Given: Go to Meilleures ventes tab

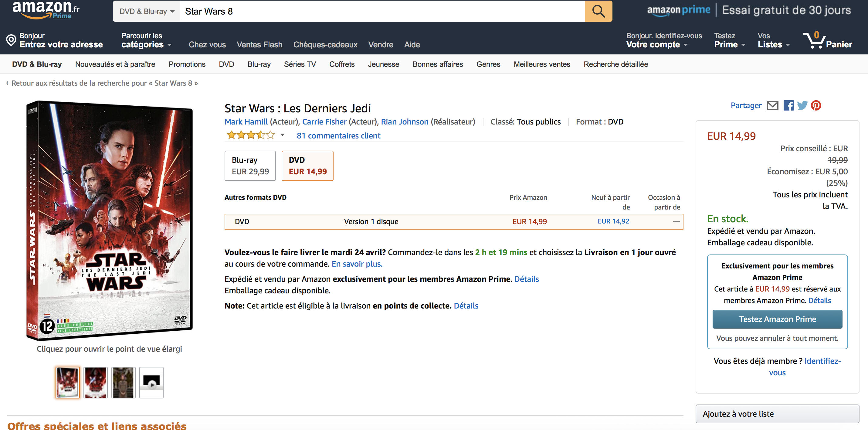Looking at the screenshot, I should [541, 64].
